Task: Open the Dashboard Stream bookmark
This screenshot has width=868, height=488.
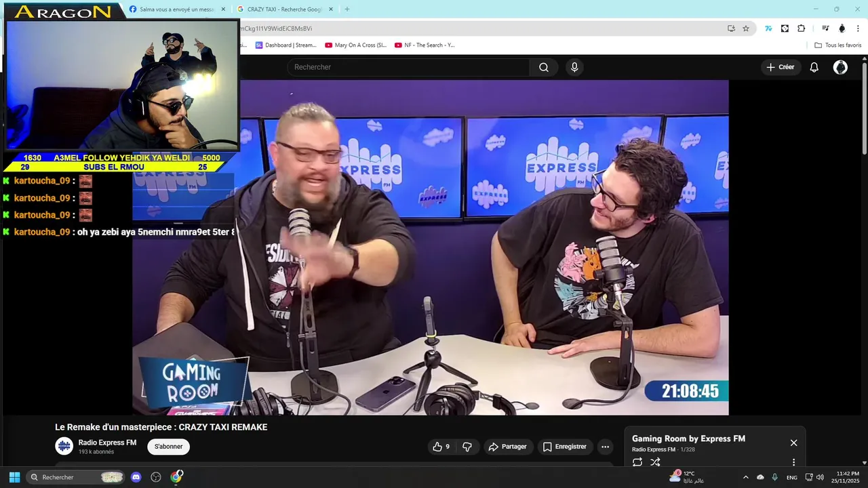Action: [x=286, y=45]
